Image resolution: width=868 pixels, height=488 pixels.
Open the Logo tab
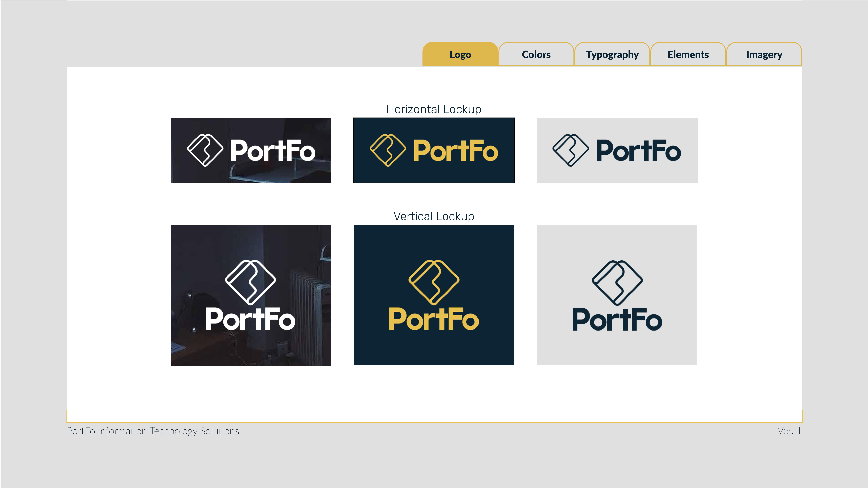pos(460,54)
